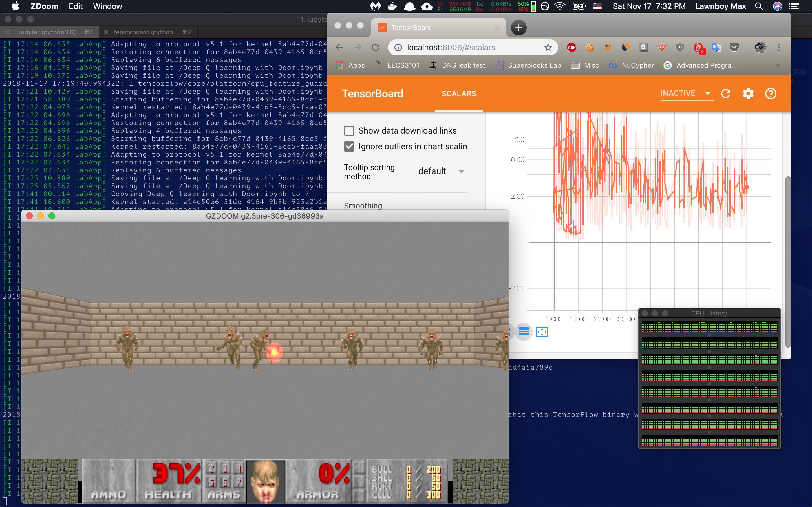Click TensorBoard reload data icon
The width and height of the screenshot is (812, 507).
(726, 94)
